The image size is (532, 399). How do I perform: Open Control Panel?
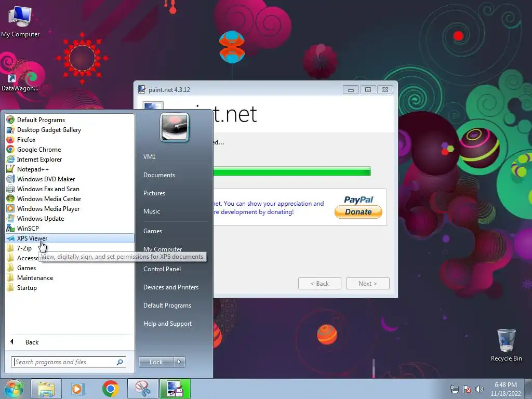tap(162, 269)
